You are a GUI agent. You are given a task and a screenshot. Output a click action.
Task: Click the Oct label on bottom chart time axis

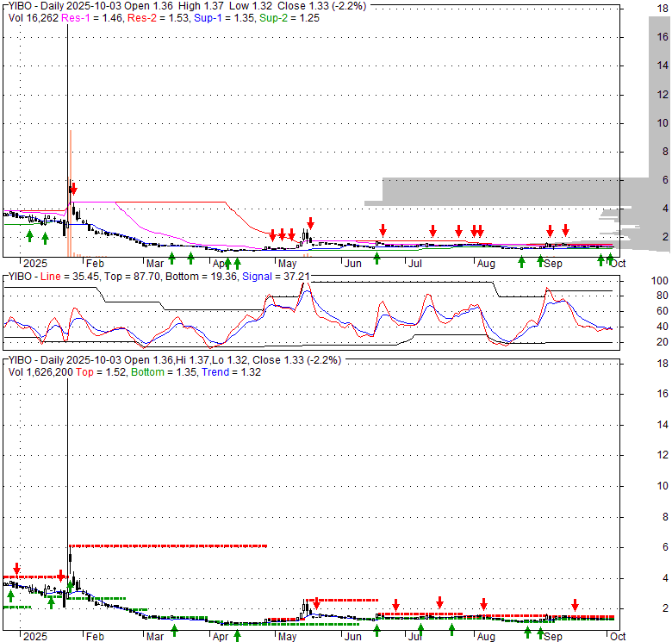coord(617,637)
